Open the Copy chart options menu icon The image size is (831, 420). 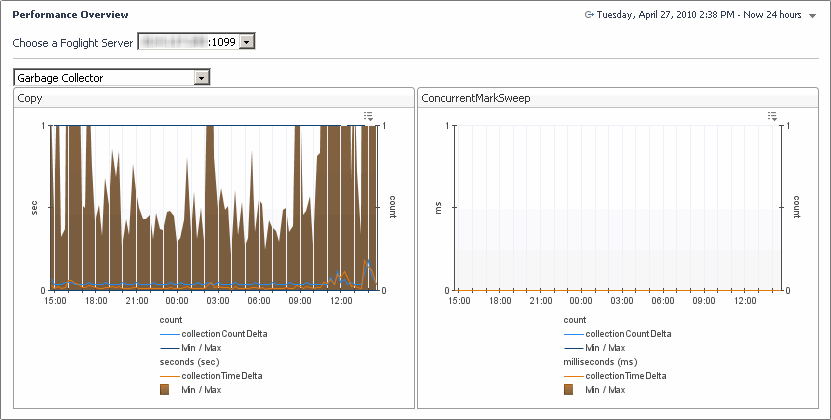click(x=368, y=117)
